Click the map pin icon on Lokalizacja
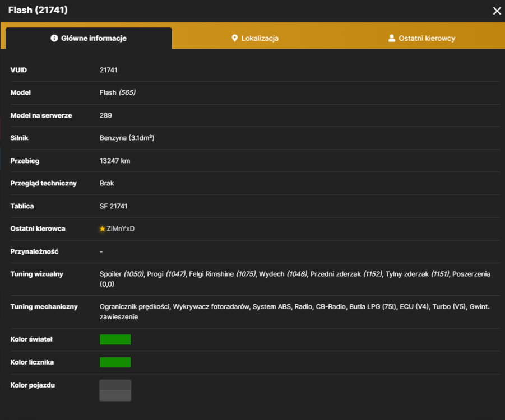Viewport: 505px width, 420px height. point(235,38)
